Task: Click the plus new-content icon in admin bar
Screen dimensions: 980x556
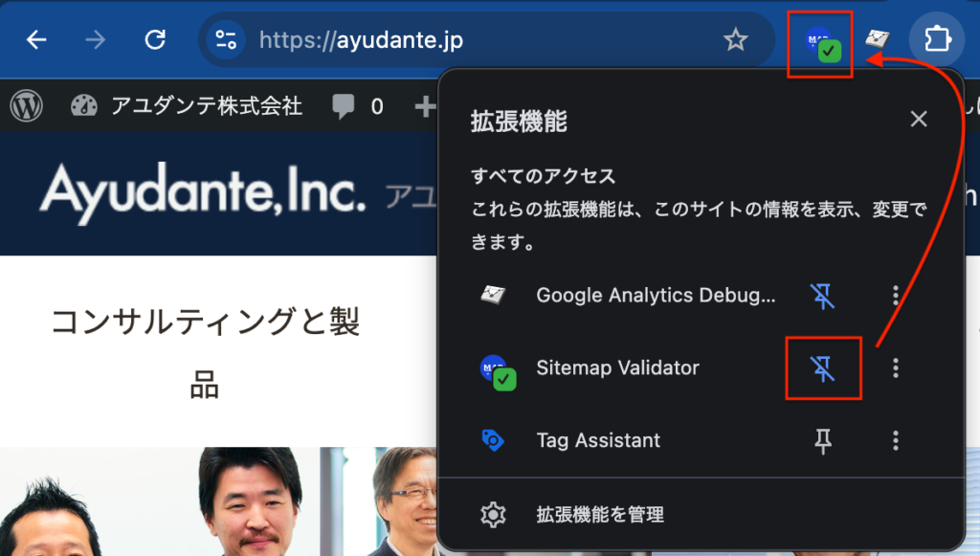Action: [425, 106]
